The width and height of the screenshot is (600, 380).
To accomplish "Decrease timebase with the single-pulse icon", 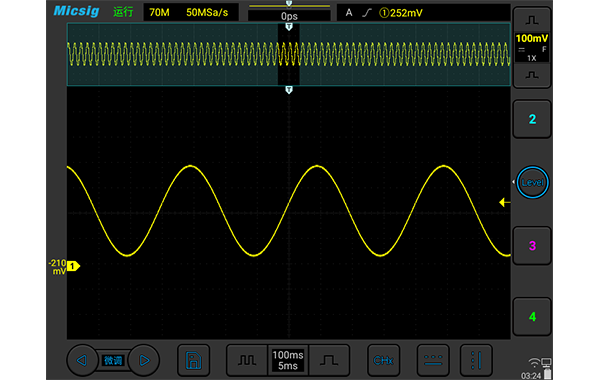I will [x=329, y=360].
